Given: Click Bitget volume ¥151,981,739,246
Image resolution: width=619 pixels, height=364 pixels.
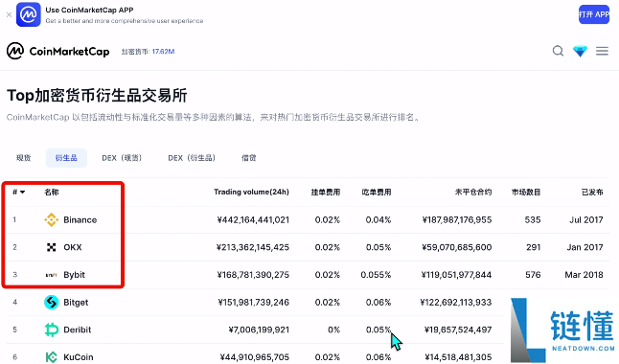Looking at the screenshot, I should click(x=253, y=303).
